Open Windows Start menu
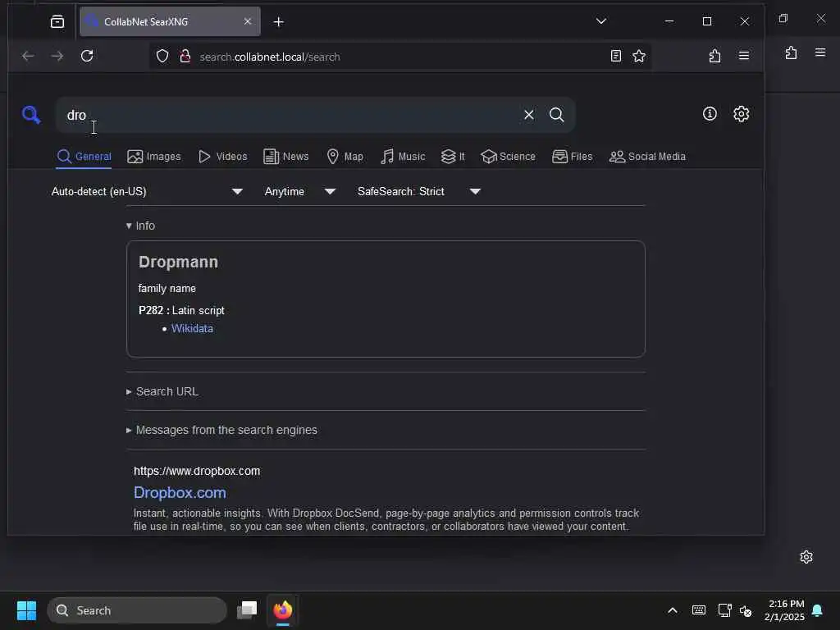The image size is (840, 630). [26, 610]
